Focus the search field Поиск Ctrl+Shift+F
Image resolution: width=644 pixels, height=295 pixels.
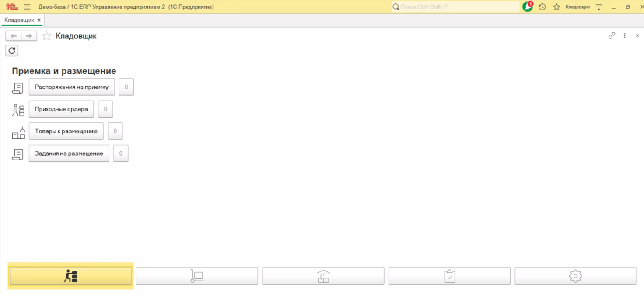click(455, 7)
